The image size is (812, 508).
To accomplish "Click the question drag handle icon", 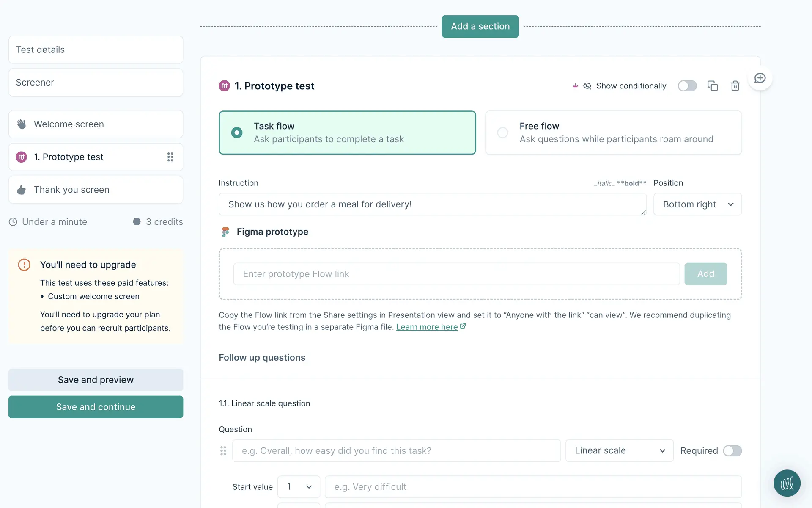I will tap(223, 451).
